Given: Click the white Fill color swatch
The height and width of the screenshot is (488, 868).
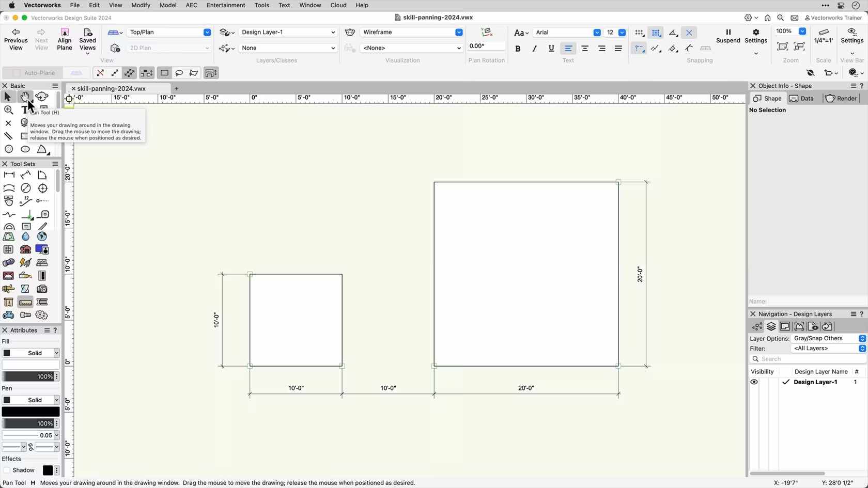Looking at the screenshot, I should [x=30, y=365].
